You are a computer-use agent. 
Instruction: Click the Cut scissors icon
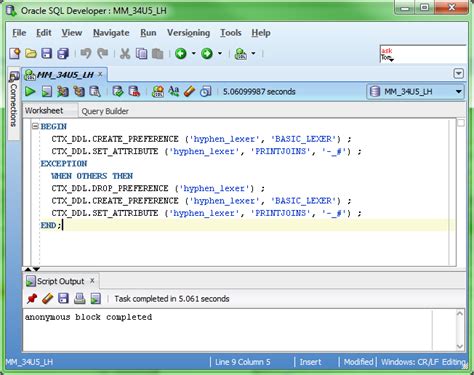click(x=125, y=53)
